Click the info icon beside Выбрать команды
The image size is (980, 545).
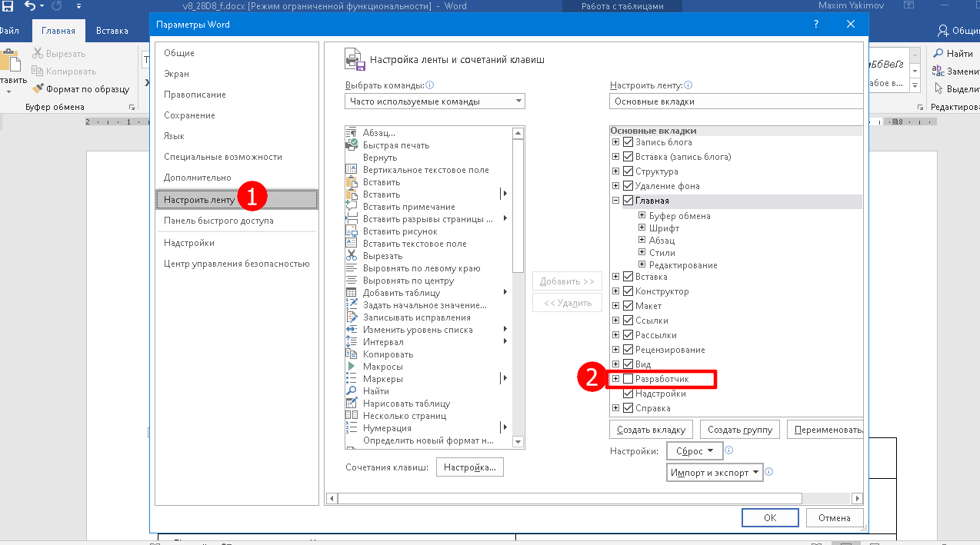coord(430,85)
